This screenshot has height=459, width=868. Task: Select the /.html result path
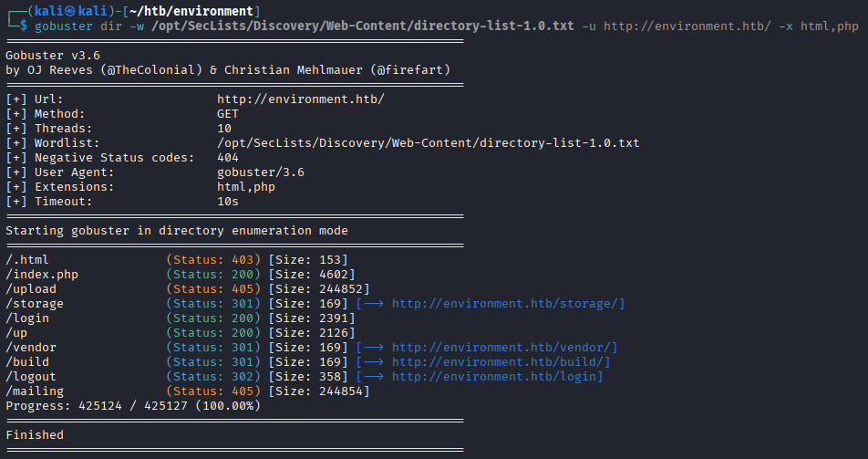tap(27, 260)
